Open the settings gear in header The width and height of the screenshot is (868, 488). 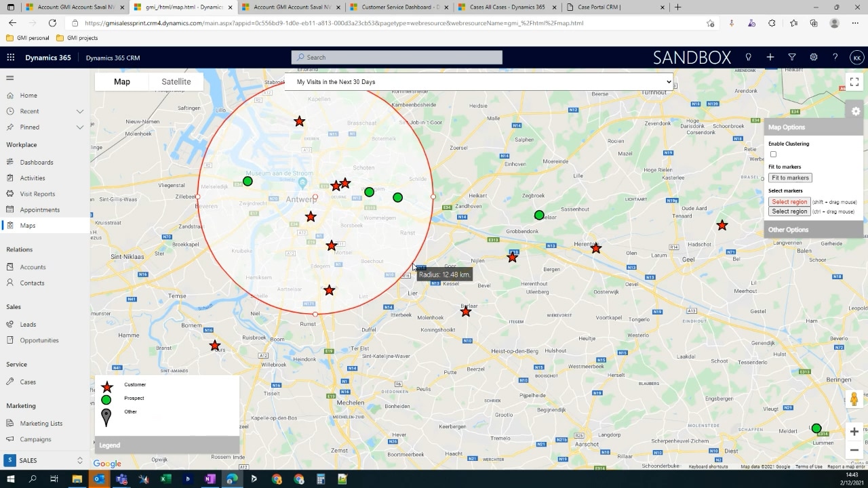(x=814, y=58)
